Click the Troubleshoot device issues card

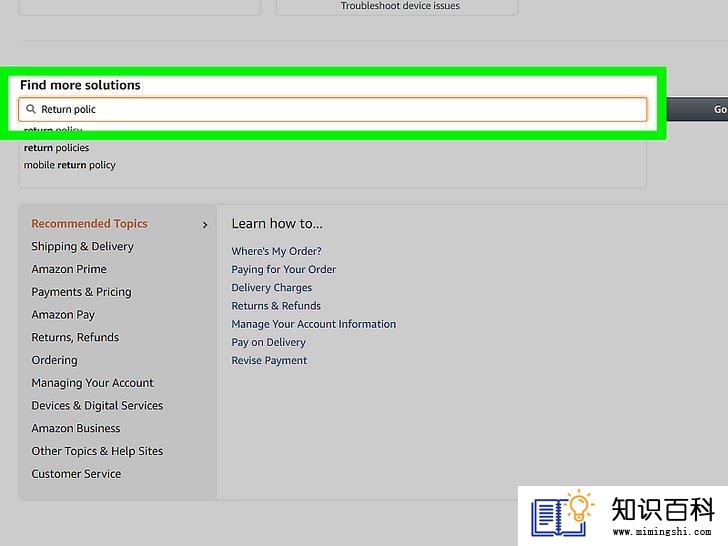(x=397, y=6)
